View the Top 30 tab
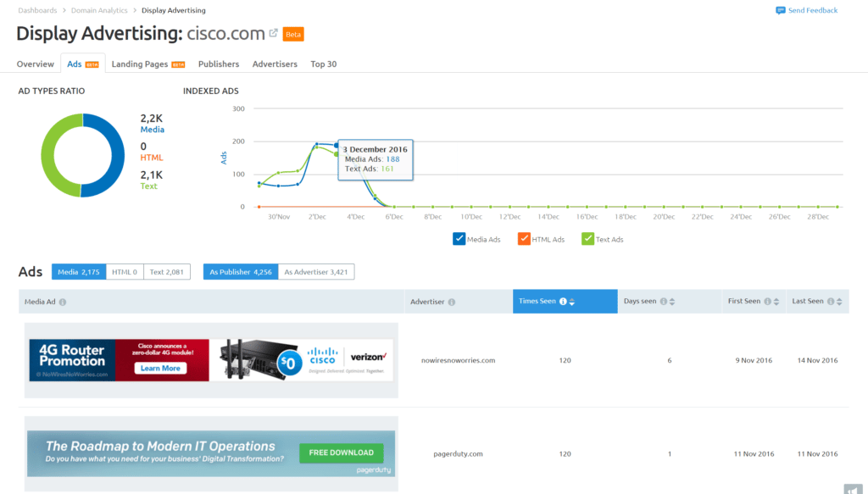The image size is (868, 494). pyautogui.click(x=323, y=64)
